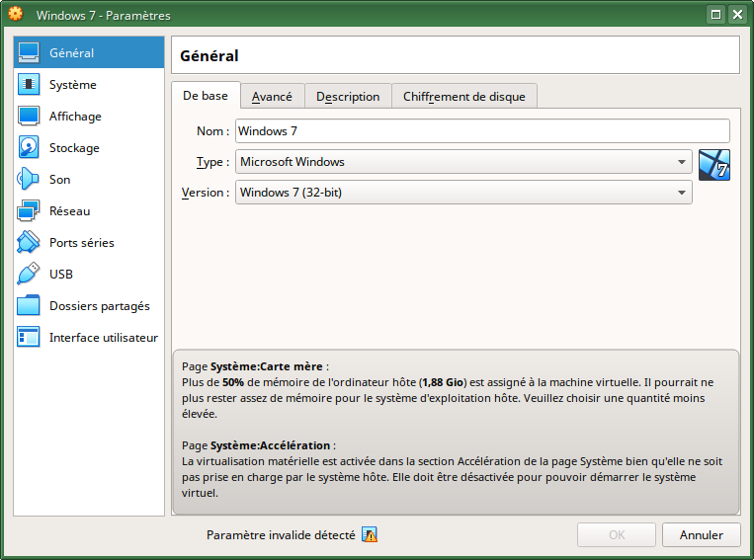Screen dimensions: 754x560
Task: Click the Interface utilisateur window icon
Action: (29, 337)
